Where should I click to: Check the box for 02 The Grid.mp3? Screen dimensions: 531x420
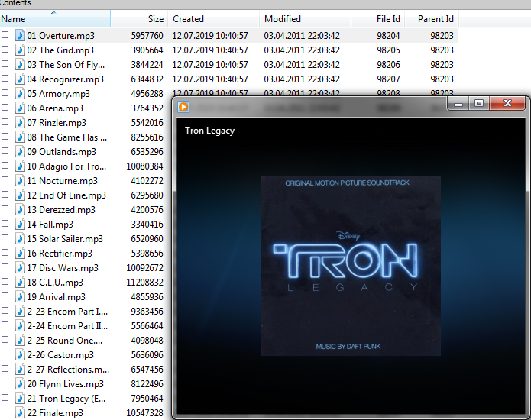click(x=5, y=50)
